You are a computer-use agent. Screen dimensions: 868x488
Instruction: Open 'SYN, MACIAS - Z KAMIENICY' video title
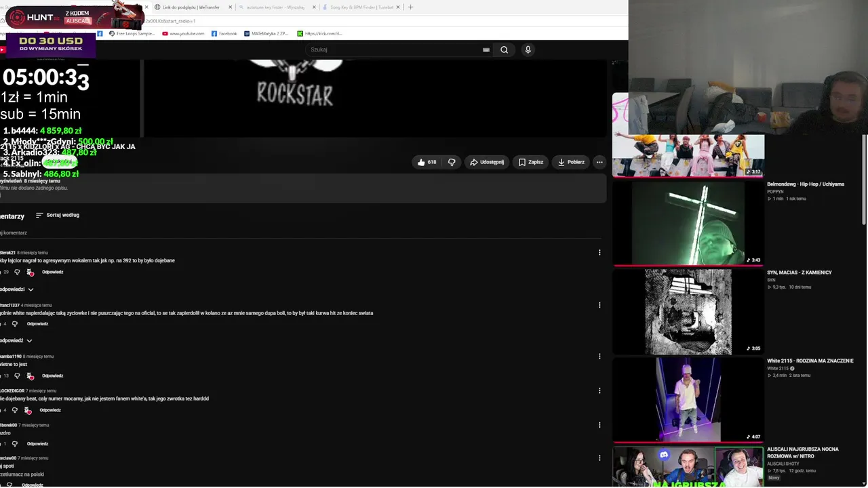coord(800,272)
